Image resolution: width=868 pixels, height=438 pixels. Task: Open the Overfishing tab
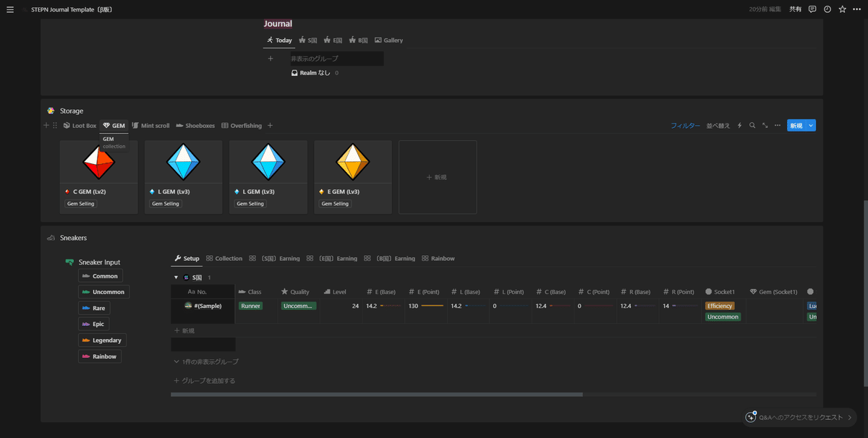click(x=242, y=126)
